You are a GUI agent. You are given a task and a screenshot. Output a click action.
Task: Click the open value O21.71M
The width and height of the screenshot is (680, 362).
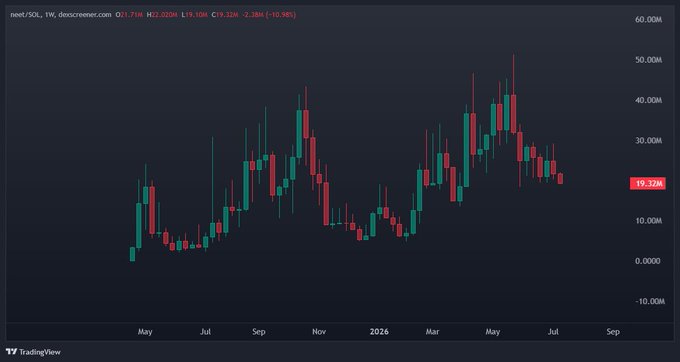point(129,15)
